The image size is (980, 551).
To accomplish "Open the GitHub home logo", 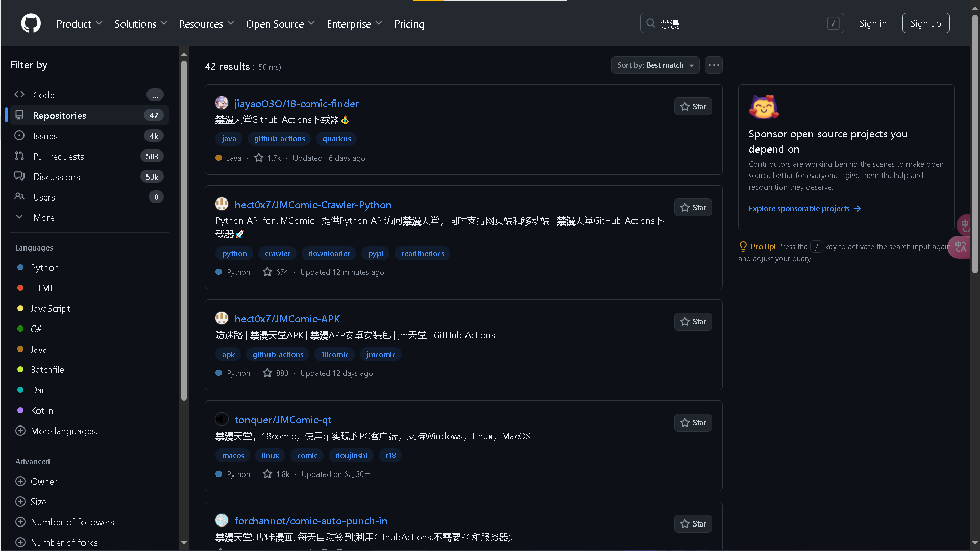I will tap(31, 23).
